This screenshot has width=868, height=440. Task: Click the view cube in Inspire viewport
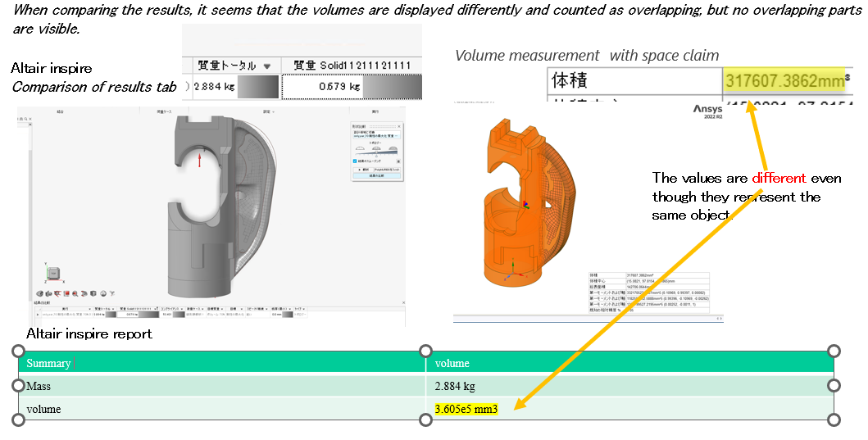(54, 274)
